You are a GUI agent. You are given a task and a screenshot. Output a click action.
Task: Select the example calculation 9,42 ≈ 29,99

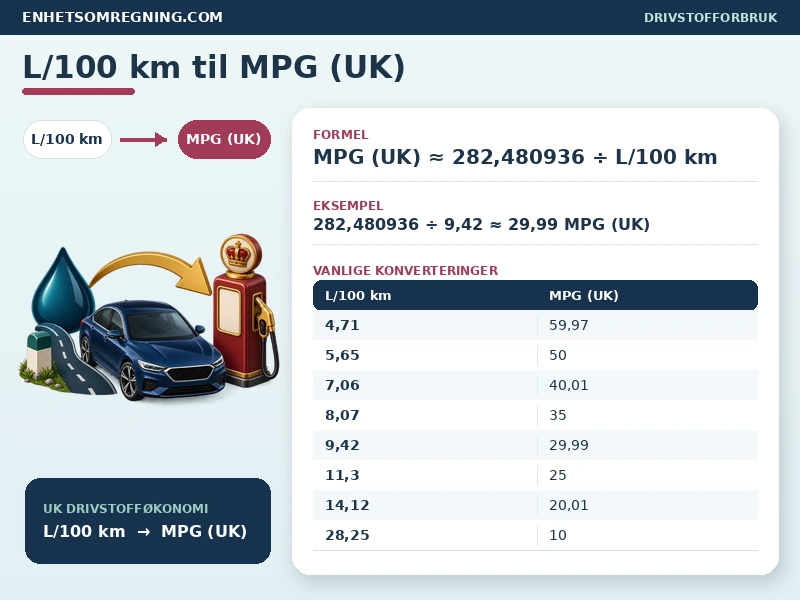pos(481,224)
